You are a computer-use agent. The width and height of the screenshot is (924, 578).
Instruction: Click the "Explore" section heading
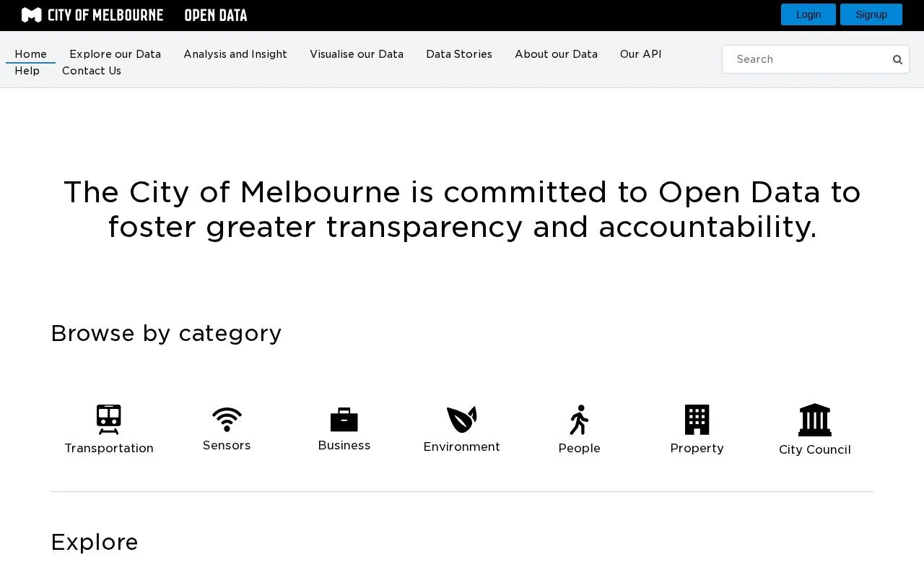pyautogui.click(x=95, y=542)
